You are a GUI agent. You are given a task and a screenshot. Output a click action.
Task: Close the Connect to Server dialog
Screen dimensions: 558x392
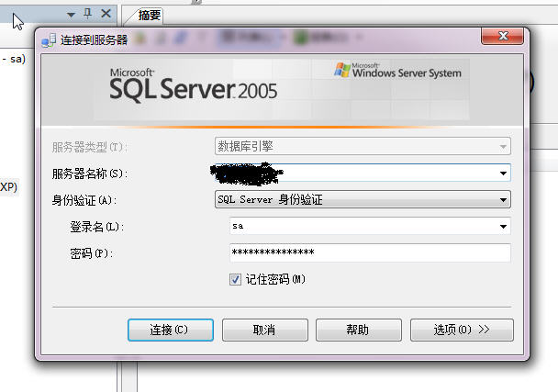[x=502, y=36]
